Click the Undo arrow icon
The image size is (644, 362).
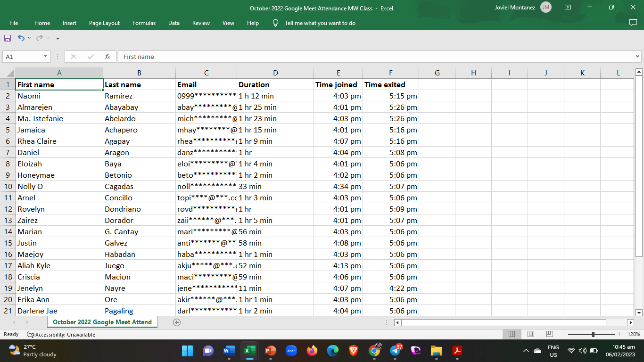(x=21, y=38)
